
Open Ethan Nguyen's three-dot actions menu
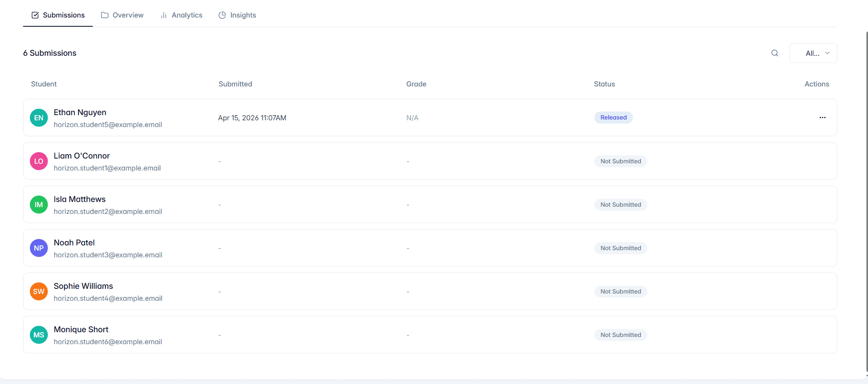point(822,118)
